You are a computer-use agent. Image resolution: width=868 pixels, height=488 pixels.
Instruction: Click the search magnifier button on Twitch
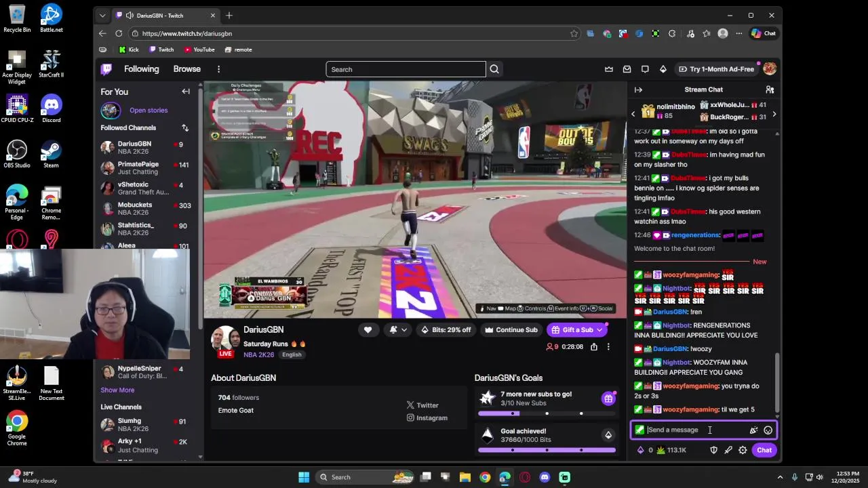pos(494,69)
